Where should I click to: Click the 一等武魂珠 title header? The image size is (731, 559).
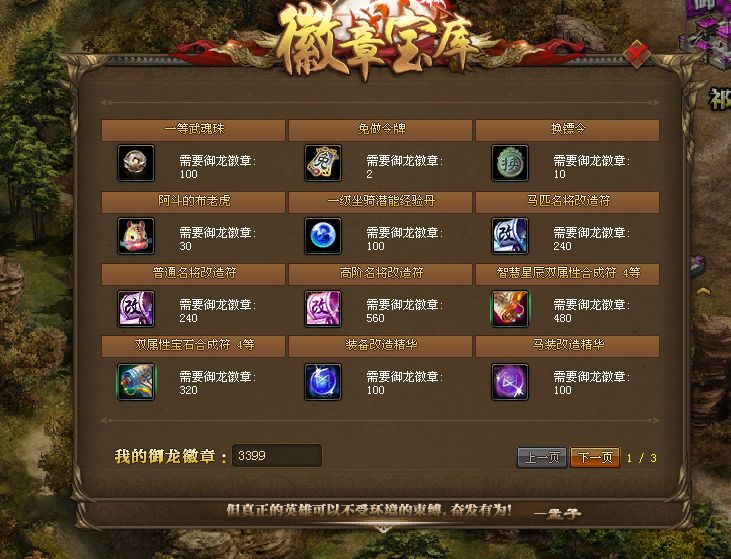(x=193, y=130)
